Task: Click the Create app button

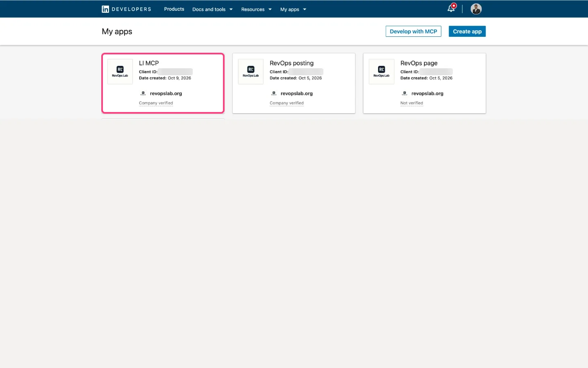Action: pos(467,31)
